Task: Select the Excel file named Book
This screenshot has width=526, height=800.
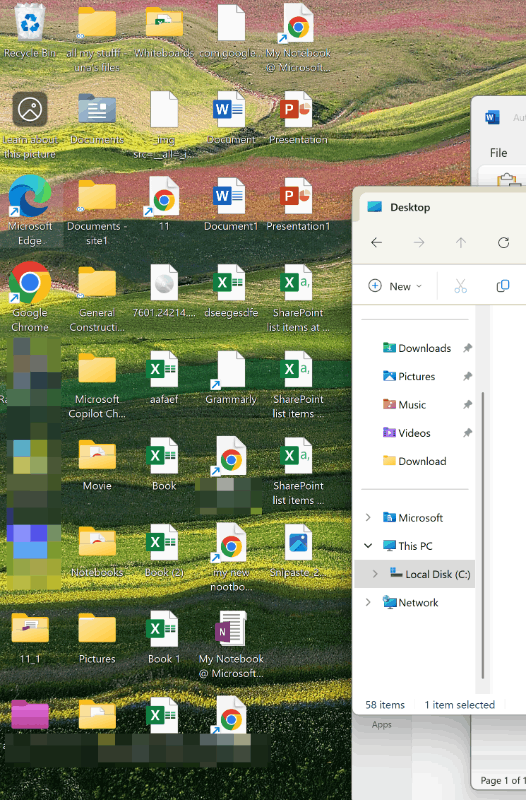Action: [x=164, y=464]
